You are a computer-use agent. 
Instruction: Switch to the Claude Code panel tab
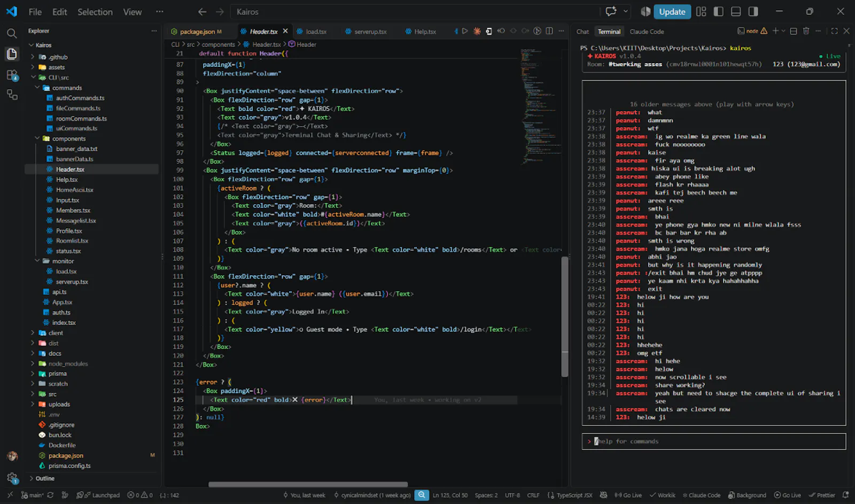tap(647, 32)
